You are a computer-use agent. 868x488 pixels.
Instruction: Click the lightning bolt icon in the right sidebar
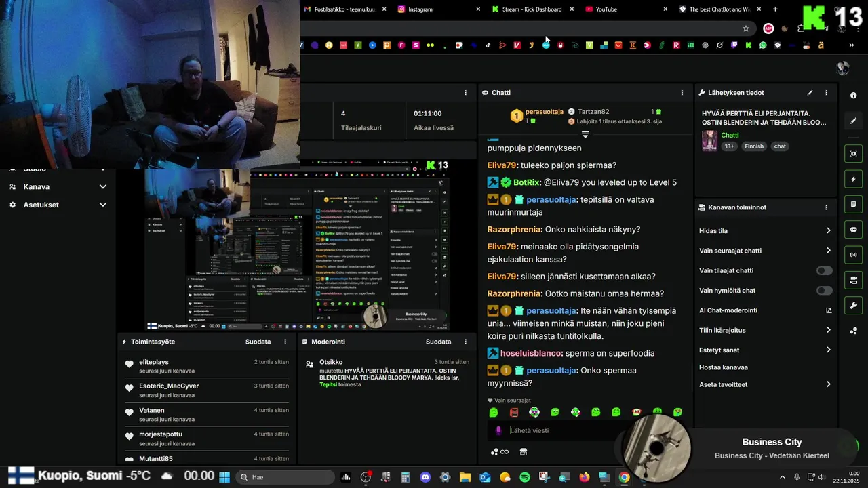click(x=853, y=179)
